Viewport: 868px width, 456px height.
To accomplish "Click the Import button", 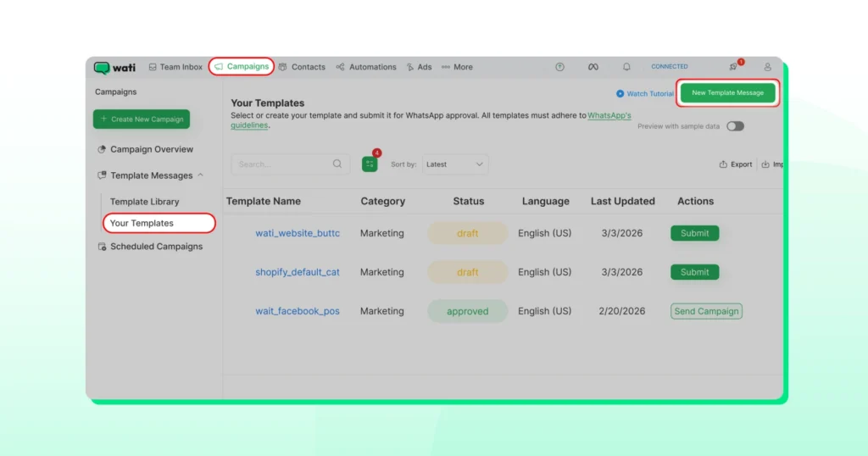I will point(773,164).
